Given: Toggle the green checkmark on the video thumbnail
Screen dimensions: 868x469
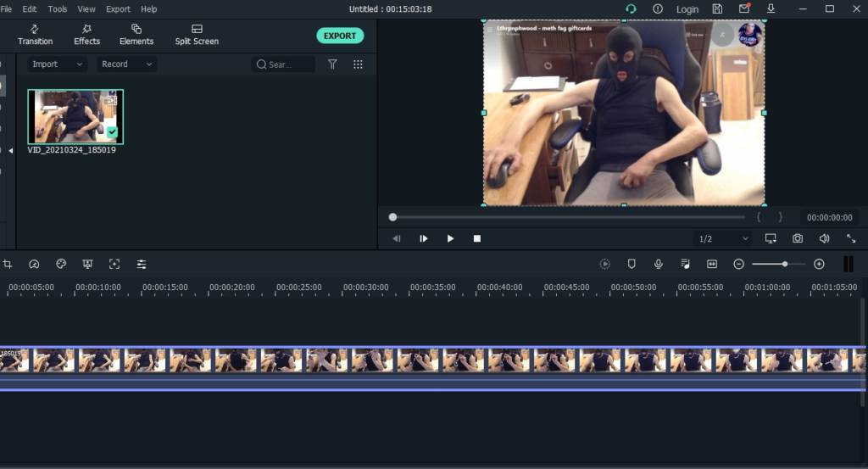Looking at the screenshot, I should click(112, 132).
